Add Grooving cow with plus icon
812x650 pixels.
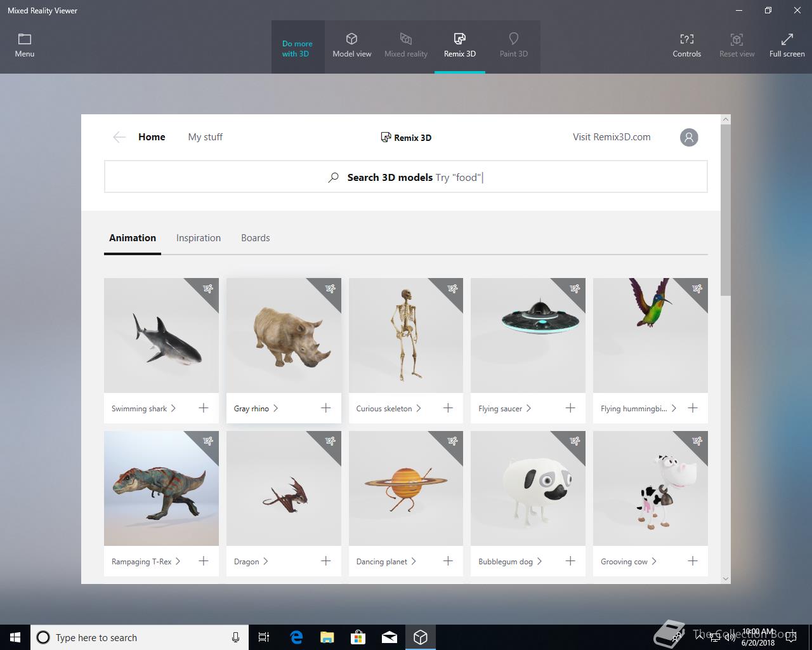coord(693,561)
